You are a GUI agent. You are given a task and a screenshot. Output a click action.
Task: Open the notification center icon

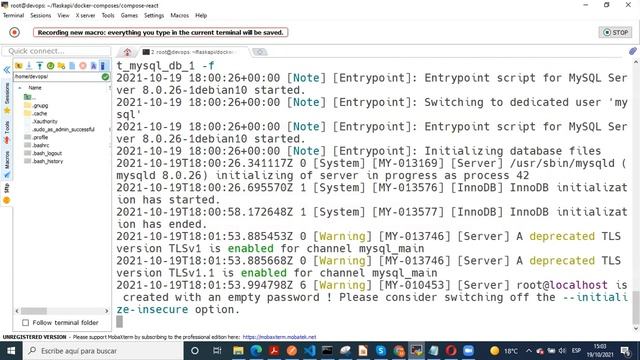(x=625, y=351)
